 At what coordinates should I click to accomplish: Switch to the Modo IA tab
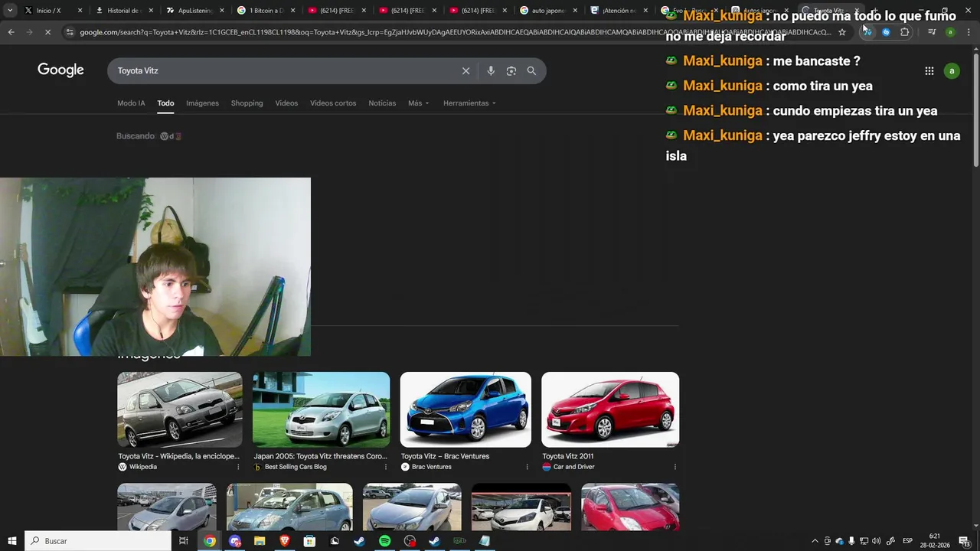pos(131,103)
